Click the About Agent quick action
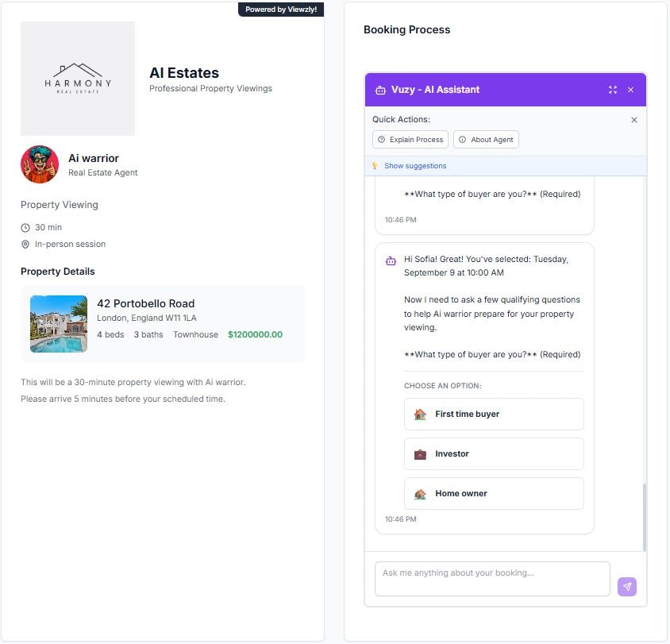Screen dimensions: 670x644 (487, 139)
